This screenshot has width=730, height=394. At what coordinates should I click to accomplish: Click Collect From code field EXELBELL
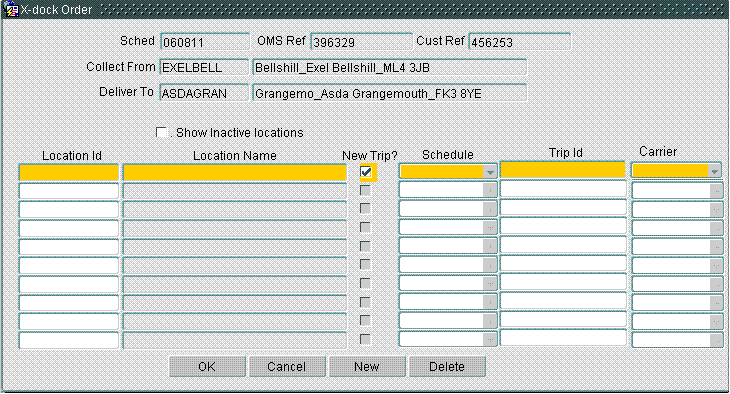tap(204, 67)
